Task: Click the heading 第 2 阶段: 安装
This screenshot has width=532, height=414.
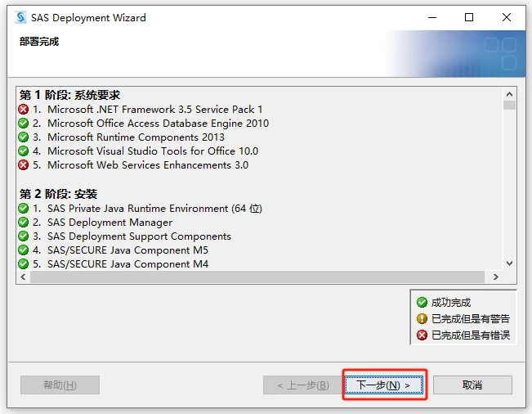Action: [x=58, y=194]
